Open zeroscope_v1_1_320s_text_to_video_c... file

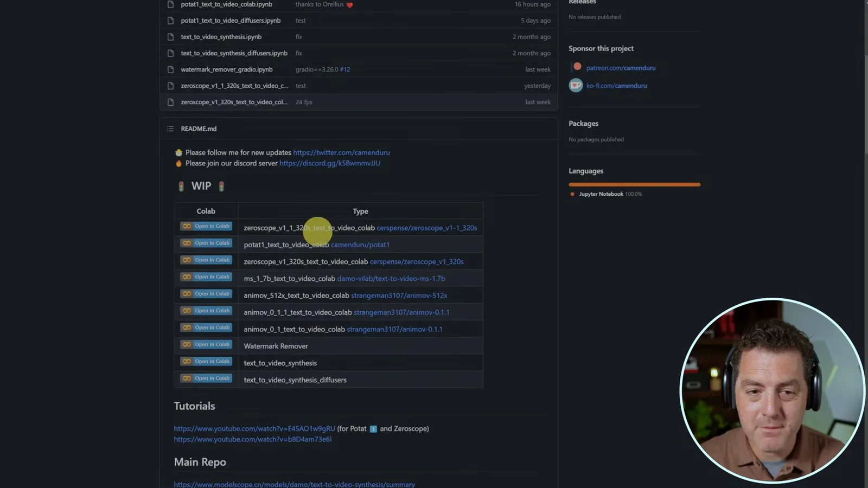click(234, 86)
